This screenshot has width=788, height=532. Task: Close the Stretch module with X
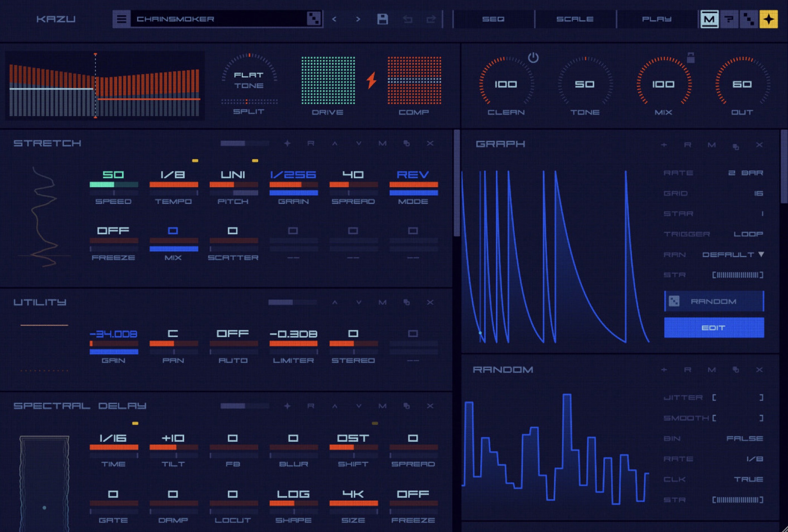[430, 143]
